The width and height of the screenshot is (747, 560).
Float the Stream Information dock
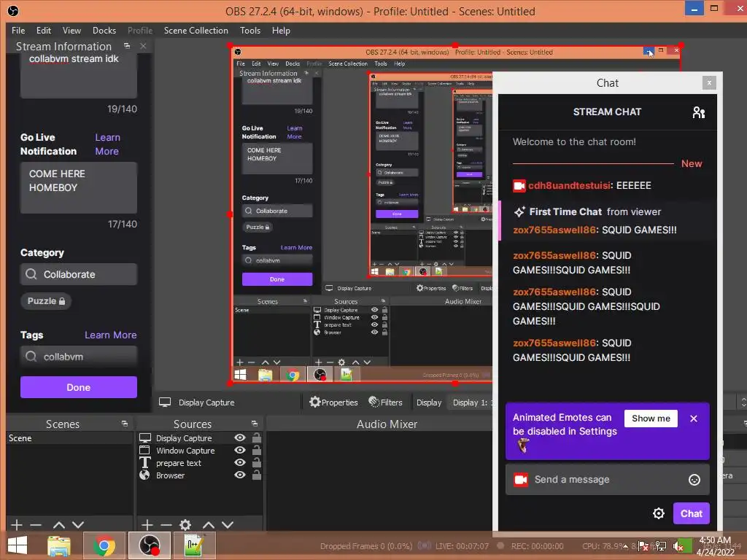pos(127,46)
